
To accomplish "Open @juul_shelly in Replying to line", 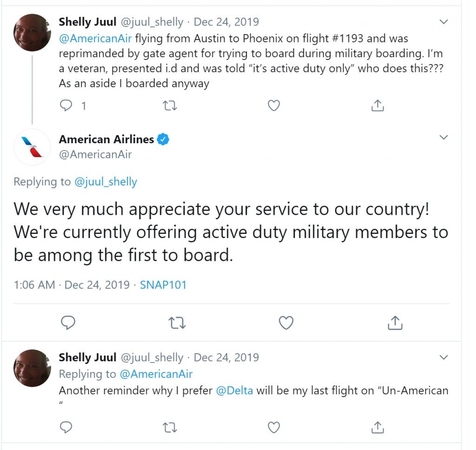I will pos(106,182).
